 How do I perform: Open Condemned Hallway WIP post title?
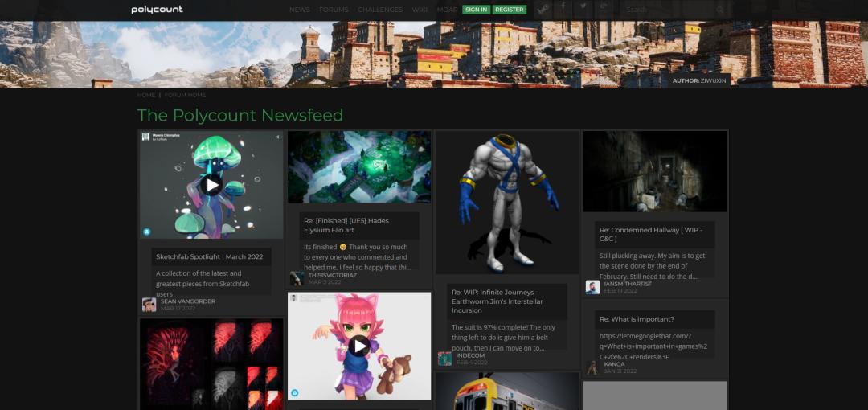[x=651, y=234]
